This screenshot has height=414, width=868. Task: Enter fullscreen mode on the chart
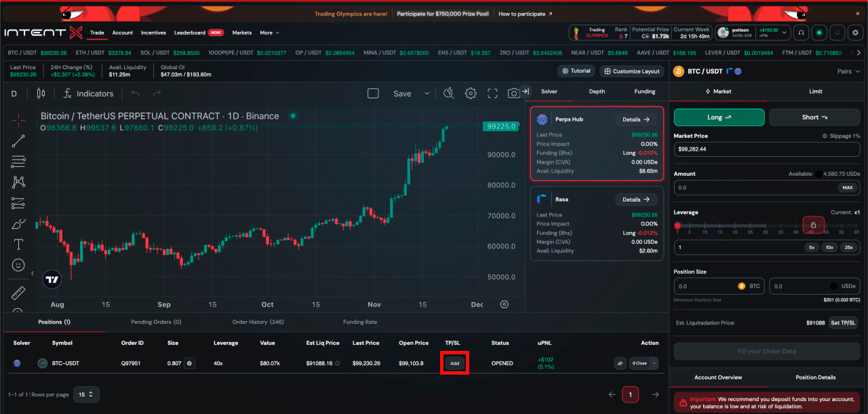click(x=493, y=94)
